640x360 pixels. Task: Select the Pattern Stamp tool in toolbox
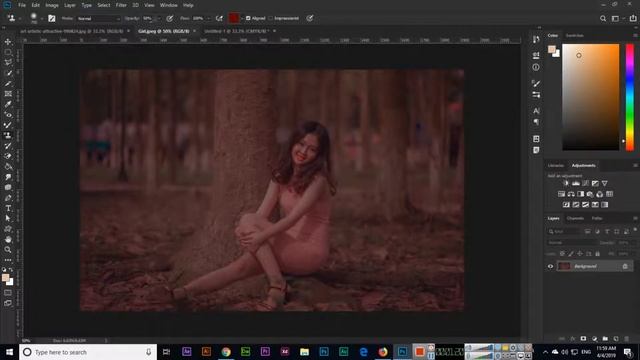(8, 136)
